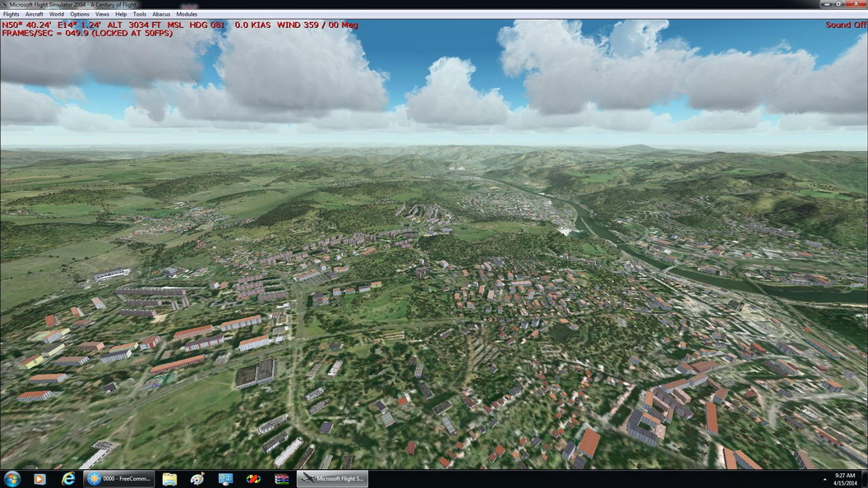Click the 'Sound Off' status text
Image resolution: width=868 pixels, height=488 pixels.
coord(846,25)
